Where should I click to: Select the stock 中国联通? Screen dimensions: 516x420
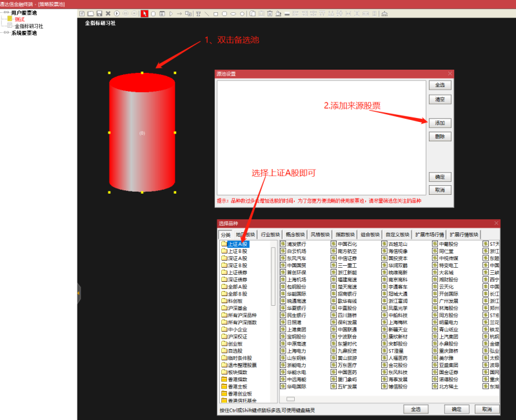coord(344,330)
